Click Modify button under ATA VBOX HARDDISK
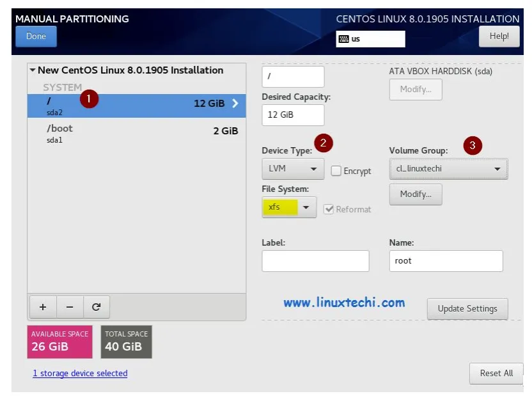The image size is (532, 396). pos(416,90)
